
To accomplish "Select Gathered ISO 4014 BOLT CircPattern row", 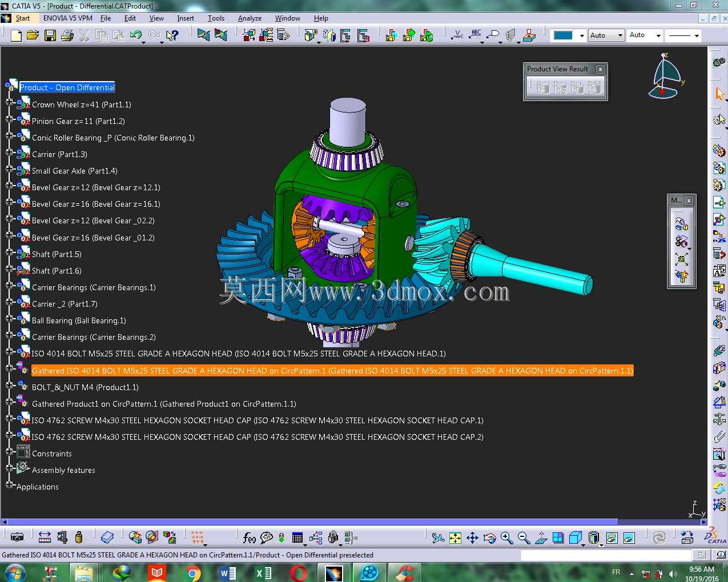I will (x=332, y=371).
